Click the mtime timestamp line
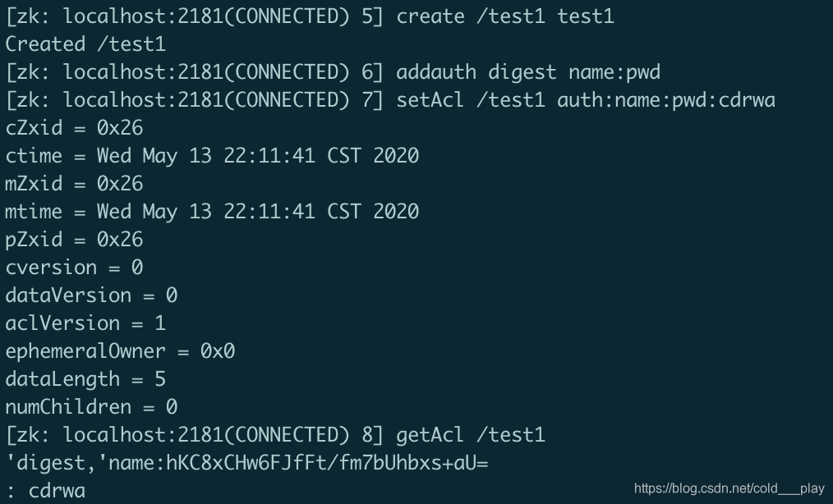The image size is (833, 504). [x=212, y=212]
